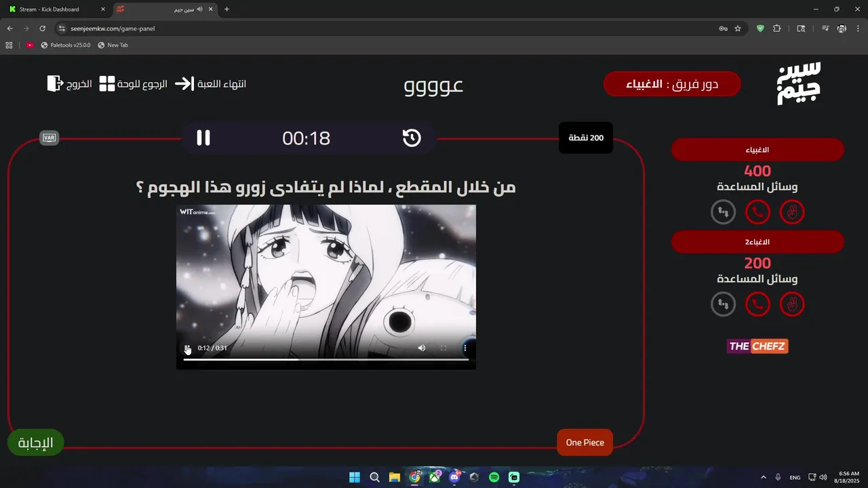
Task: Mute the video using the speaker icon
Action: coord(422,348)
